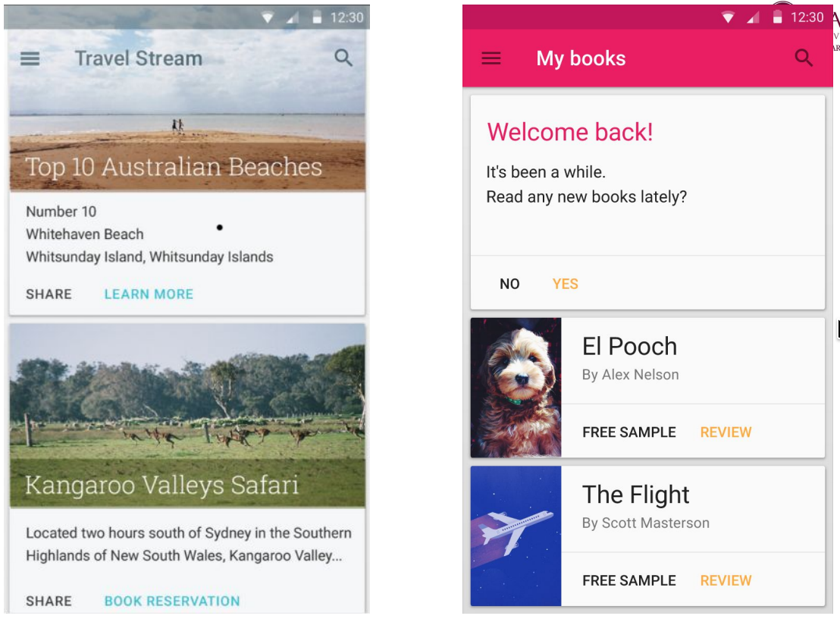Viewport: 840px width, 619px height.
Task: Tap search icon in My books
Action: [x=804, y=58]
